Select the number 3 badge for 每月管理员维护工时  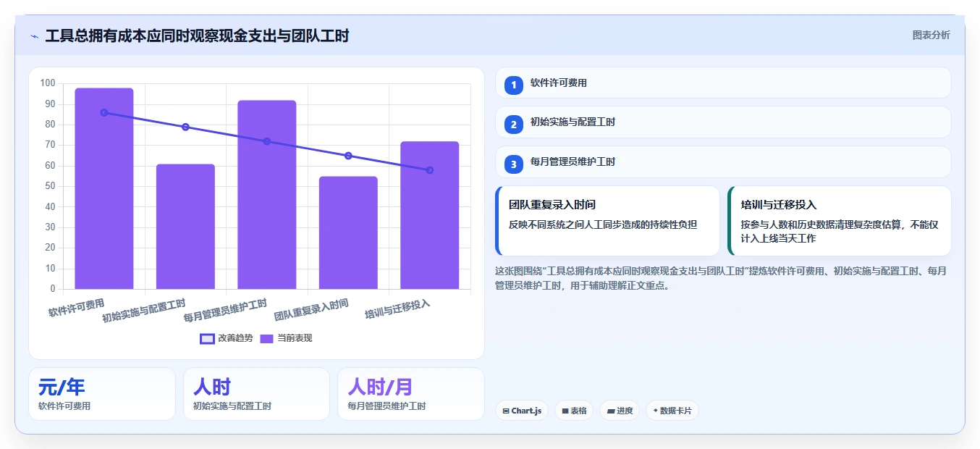[x=514, y=164]
